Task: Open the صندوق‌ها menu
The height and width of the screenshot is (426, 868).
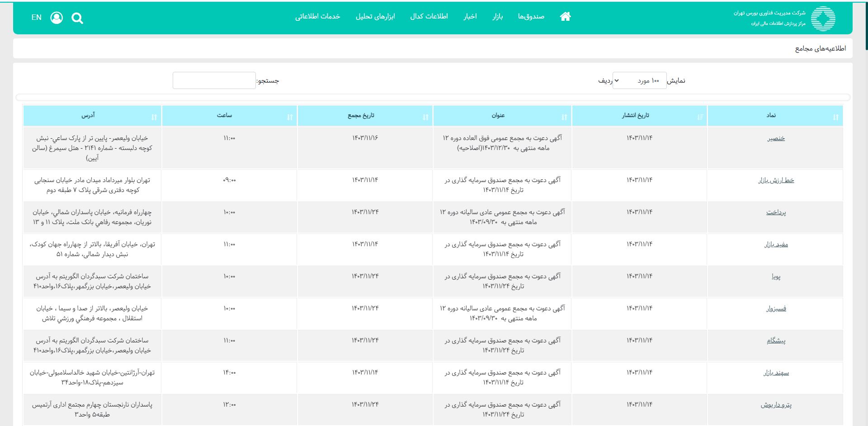Action: (x=531, y=17)
